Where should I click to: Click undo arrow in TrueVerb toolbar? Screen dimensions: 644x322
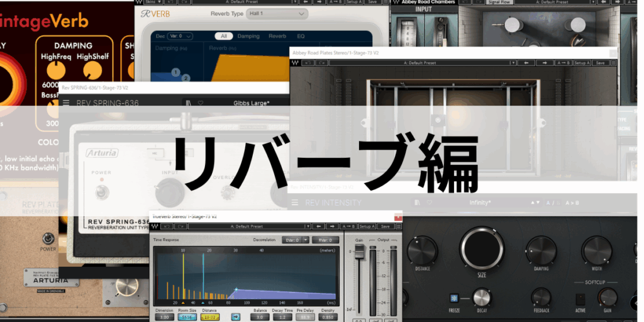coord(169,226)
